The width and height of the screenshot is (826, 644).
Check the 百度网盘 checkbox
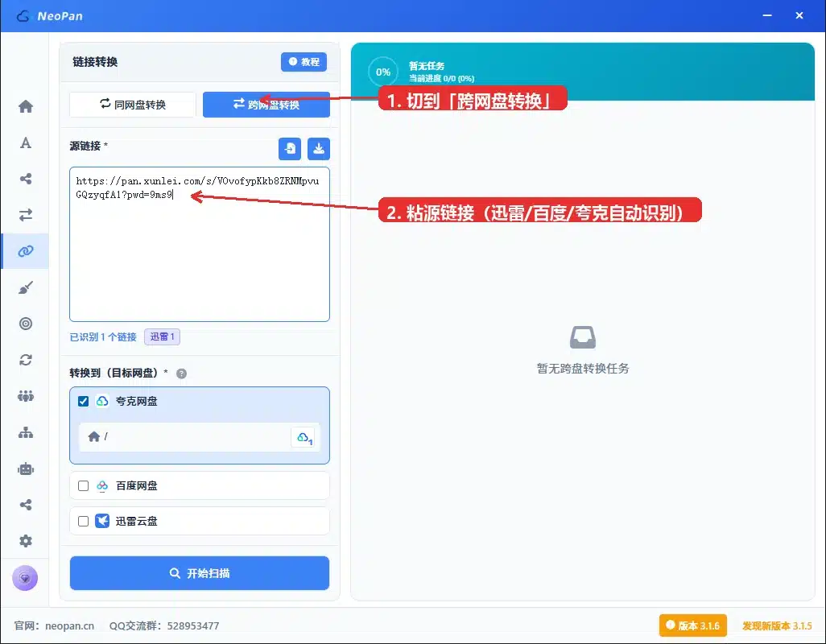click(x=83, y=485)
